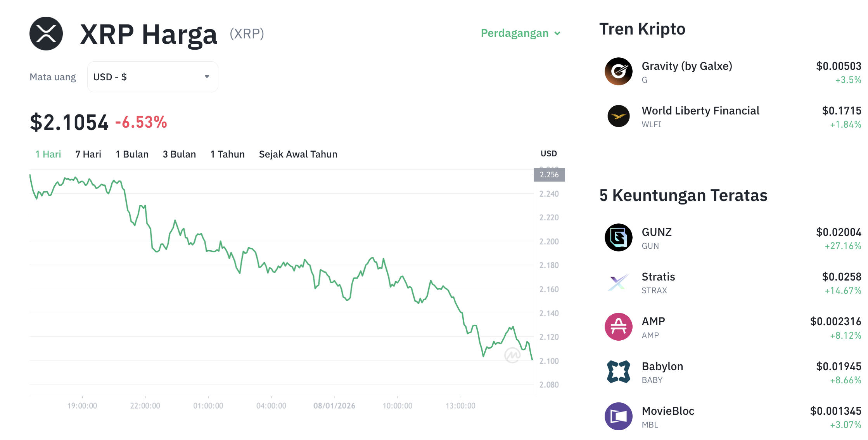Select the Stratis logo
The image size is (868, 440).
click(x=618, y=282)
